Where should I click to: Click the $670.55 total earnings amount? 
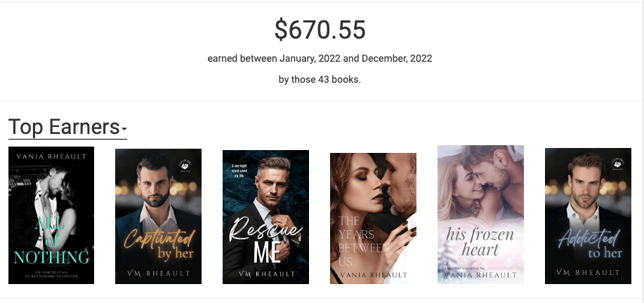(320, 30)
